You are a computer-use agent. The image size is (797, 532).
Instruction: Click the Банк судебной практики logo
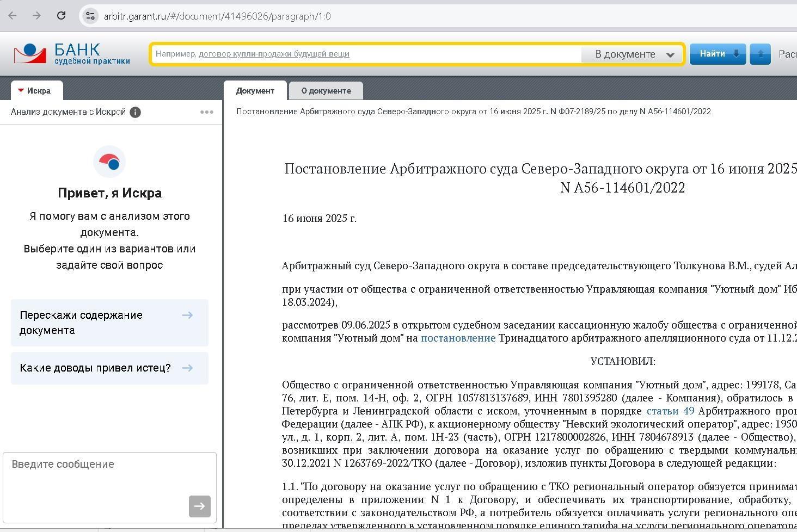(72, 54)
